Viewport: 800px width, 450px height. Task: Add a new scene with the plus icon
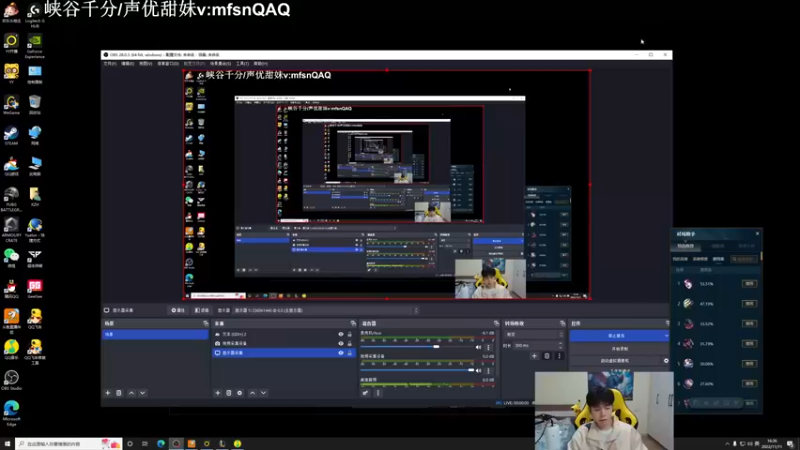coord(108,393)
